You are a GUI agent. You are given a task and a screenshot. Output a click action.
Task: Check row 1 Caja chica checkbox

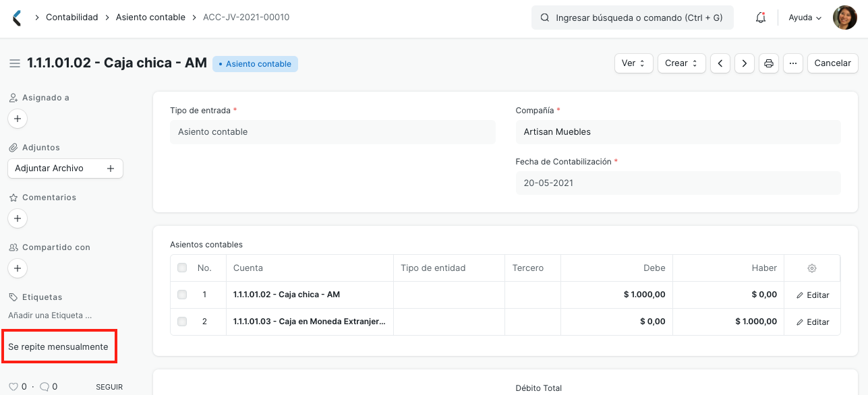point(182,295)
